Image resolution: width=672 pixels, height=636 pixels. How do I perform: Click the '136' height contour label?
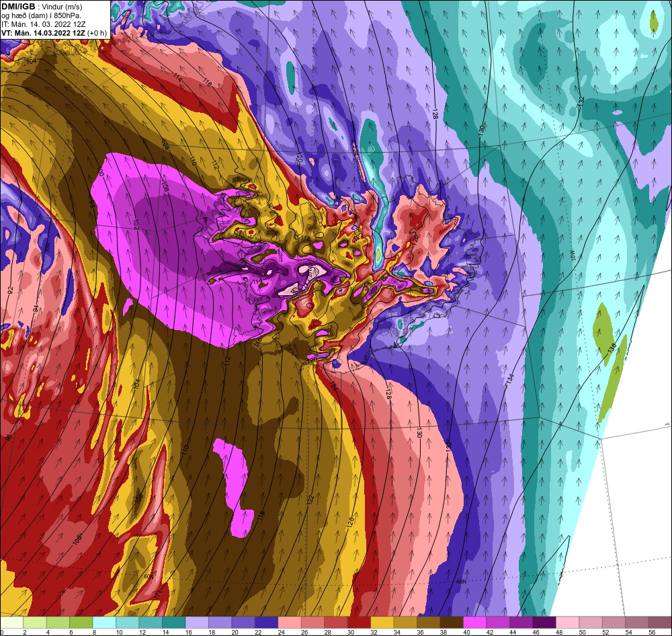click(612, 348)
